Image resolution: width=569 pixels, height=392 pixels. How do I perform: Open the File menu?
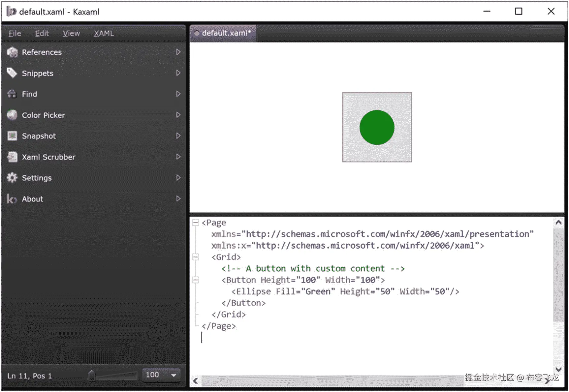(14, 33)
